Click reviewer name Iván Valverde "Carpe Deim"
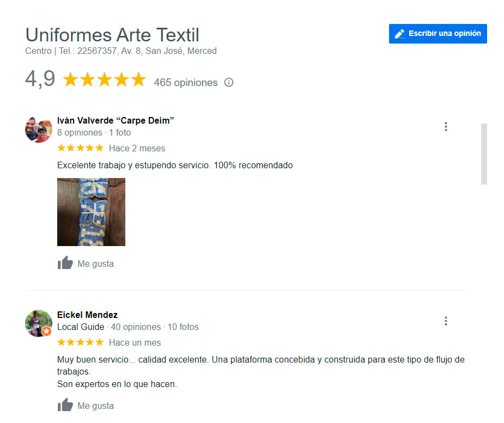The image size is (504, 423). 116,121
